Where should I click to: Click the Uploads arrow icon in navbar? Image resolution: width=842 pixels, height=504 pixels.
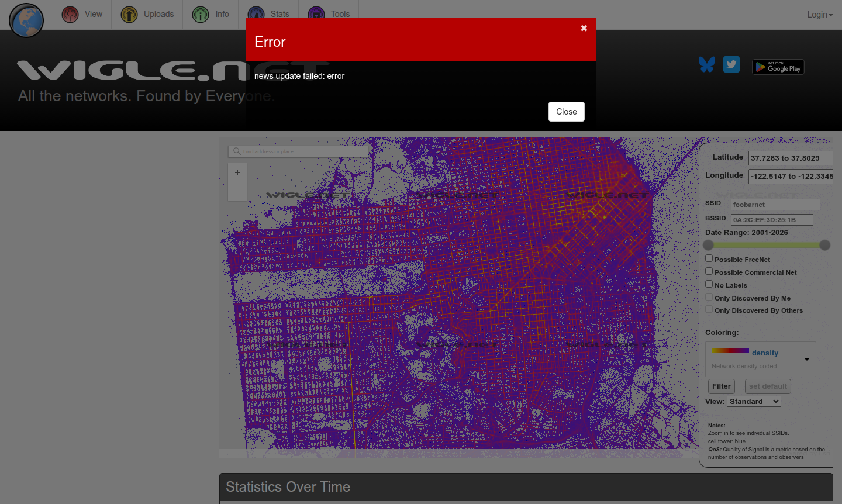(x=129, y=15)
